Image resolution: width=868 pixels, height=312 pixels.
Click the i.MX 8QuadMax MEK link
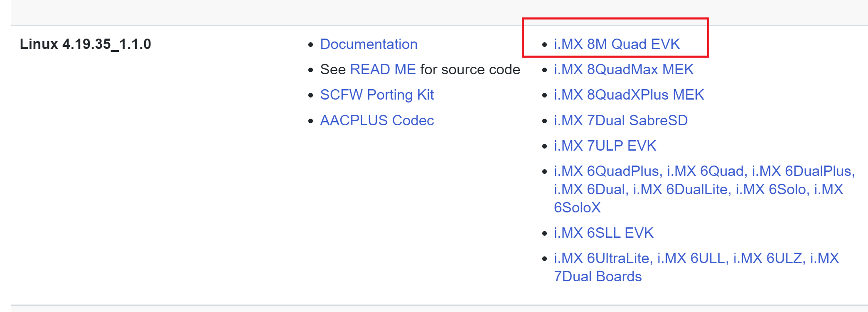(x=623, y=69)
